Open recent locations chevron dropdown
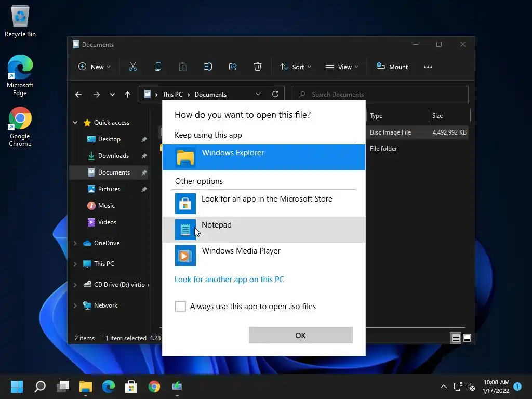The image size is (532, 399). pyautogui.click(x=112, y=95)
